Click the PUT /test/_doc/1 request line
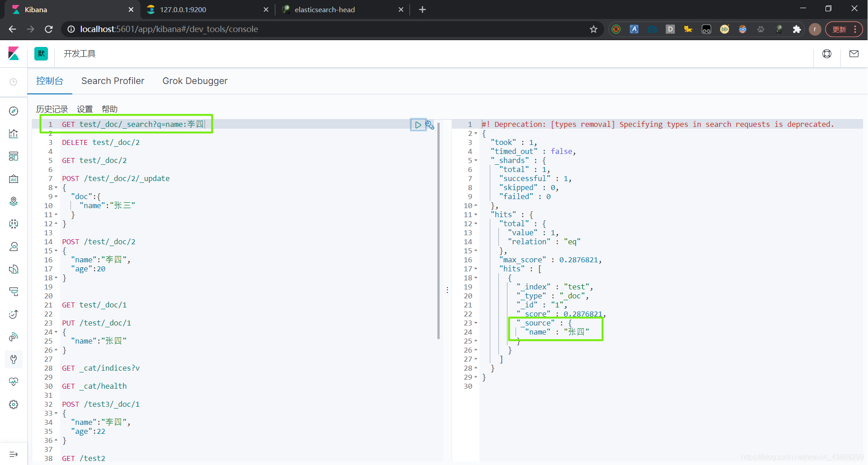Image resolution: width=868 pixels, height=465 pixels. 97,323
